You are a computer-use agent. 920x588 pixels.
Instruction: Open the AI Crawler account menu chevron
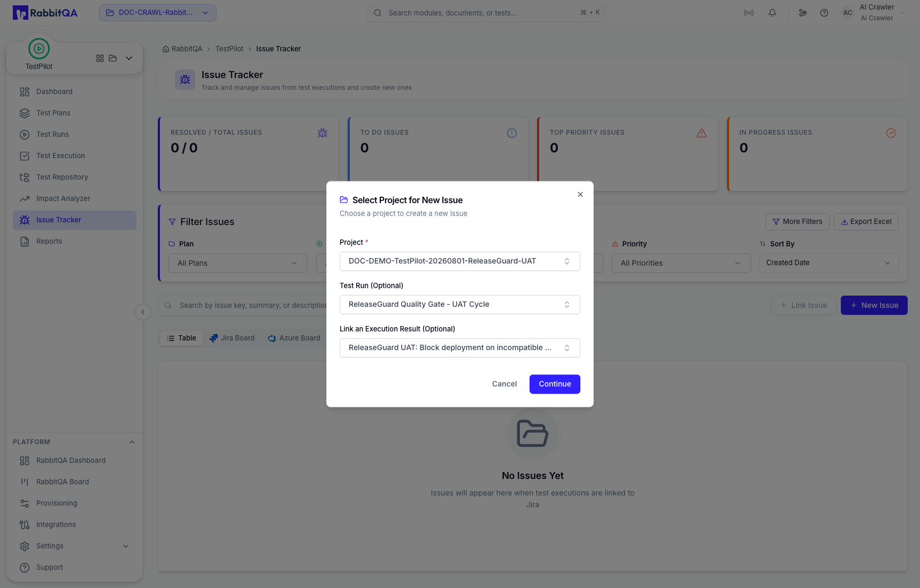(902, 13)
